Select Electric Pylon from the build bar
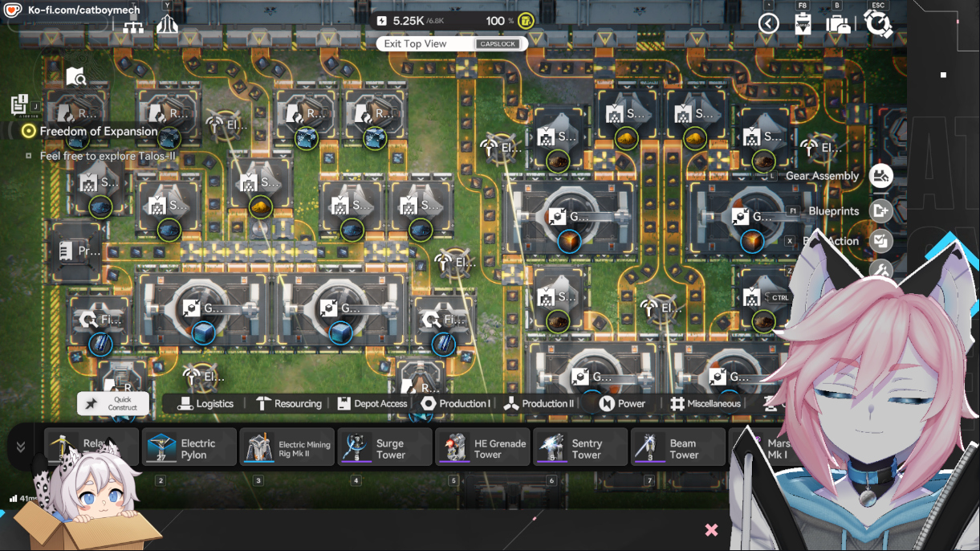Image resolution: width=980 pixels, height=551 pixels. pyautogui.click(x=189, y=447)
